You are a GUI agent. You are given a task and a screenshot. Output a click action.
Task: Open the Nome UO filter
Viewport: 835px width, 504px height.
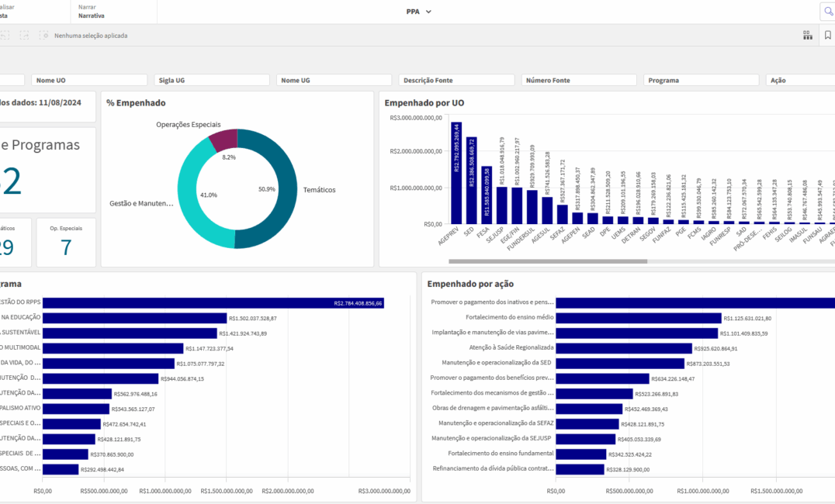(89, 80)
